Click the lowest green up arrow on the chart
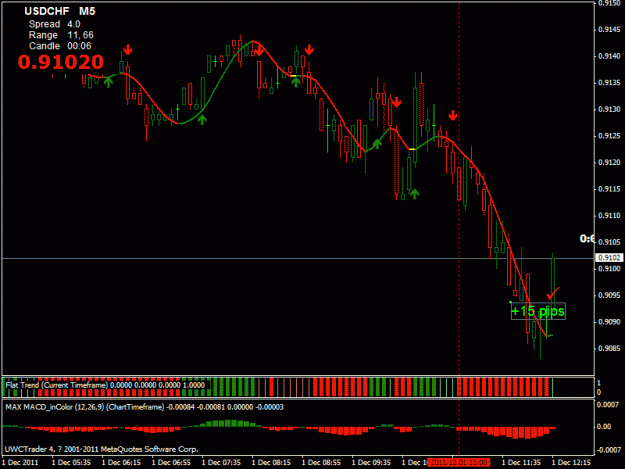 click(415, 194)
